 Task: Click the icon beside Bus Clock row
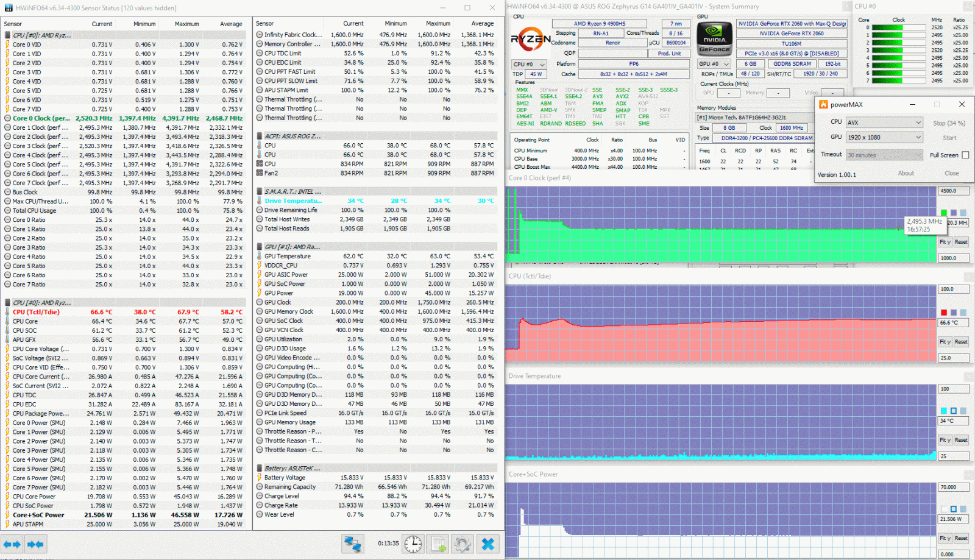click(x=8, y=192)
